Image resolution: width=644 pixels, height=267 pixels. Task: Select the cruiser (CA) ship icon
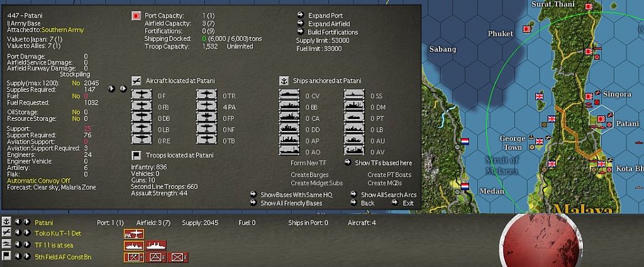tap(289, 118)
